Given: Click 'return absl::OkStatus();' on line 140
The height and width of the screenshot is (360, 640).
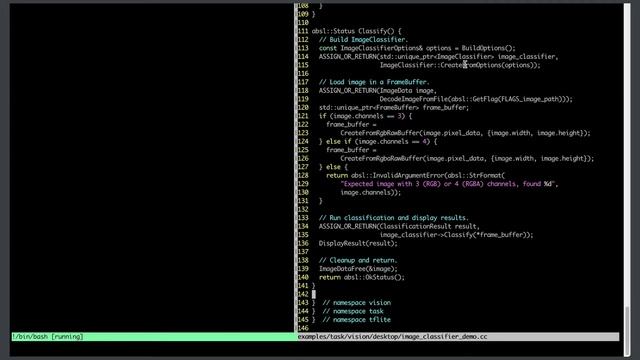Looking at the screenshot, I should [362, 278].
